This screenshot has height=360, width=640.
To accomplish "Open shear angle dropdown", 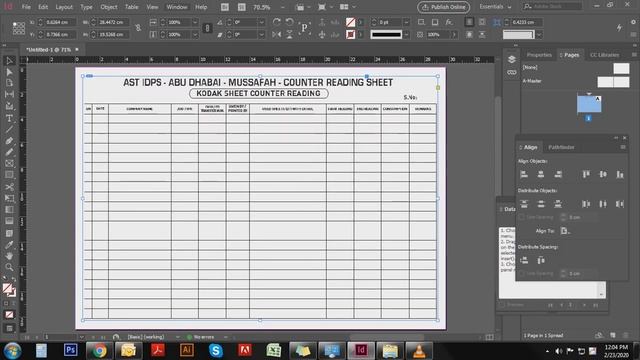I will 262,35.
